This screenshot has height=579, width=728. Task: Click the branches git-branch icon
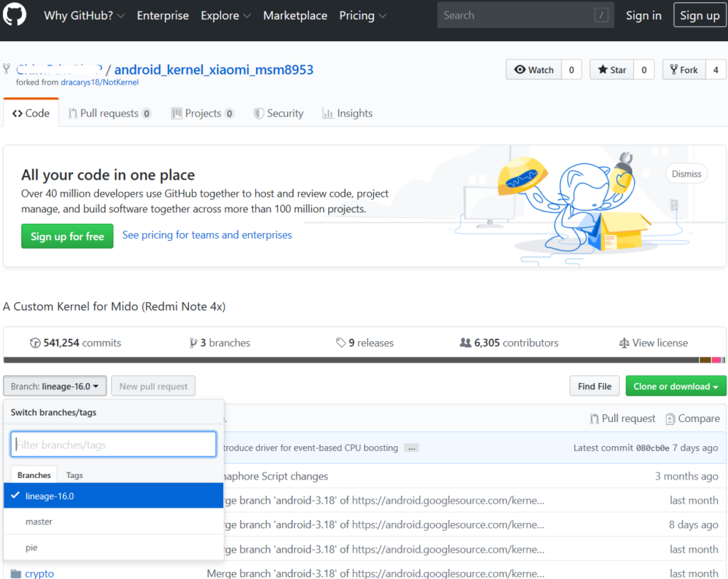(193, 343)
